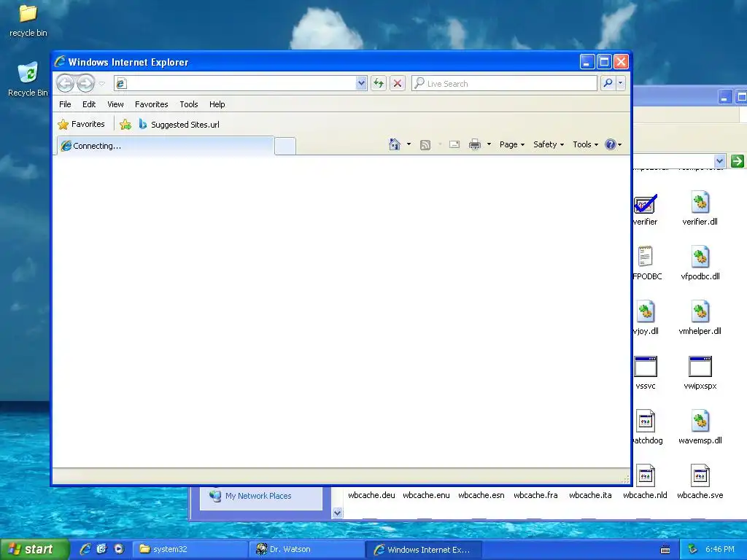Image resolution: width=747 pixels, height=560 pixels.
Task: Click the system32 window scroll down arrow
Action: click(337, 513)
